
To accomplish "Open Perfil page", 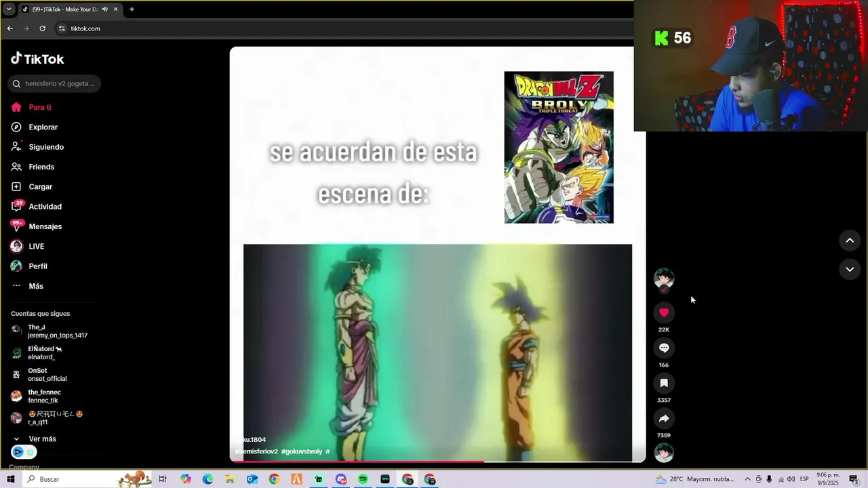I will point(29,266).
